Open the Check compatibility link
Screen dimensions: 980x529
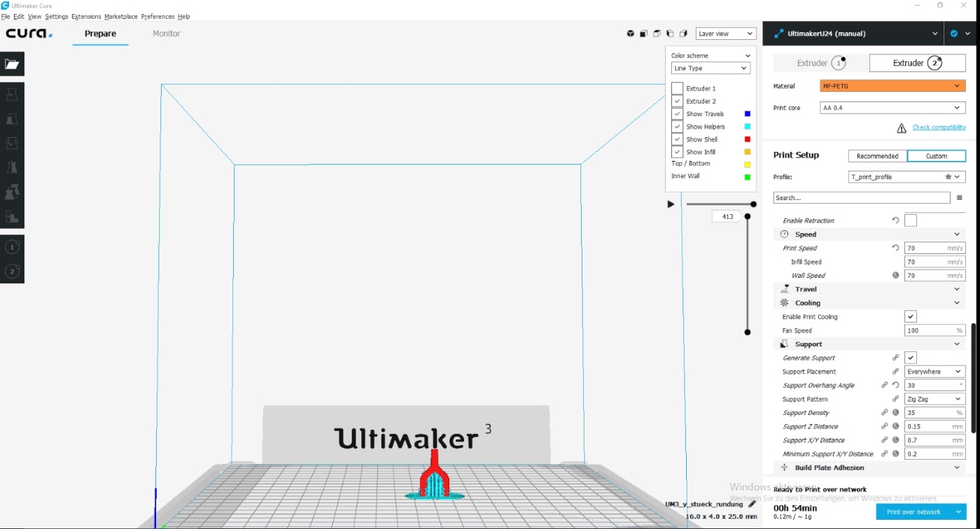(939, 127)
